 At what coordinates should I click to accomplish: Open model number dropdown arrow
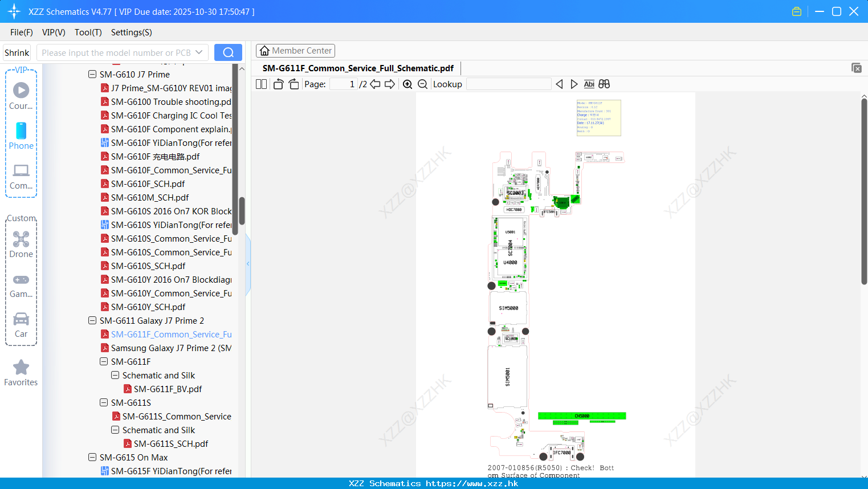coord(199,52)
